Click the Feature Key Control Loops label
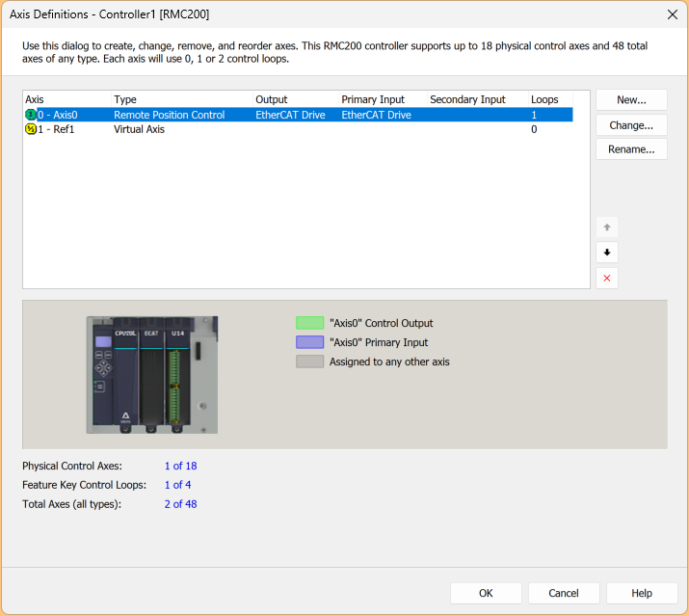This screenshot has height=616, width=689. click(85, 485)
